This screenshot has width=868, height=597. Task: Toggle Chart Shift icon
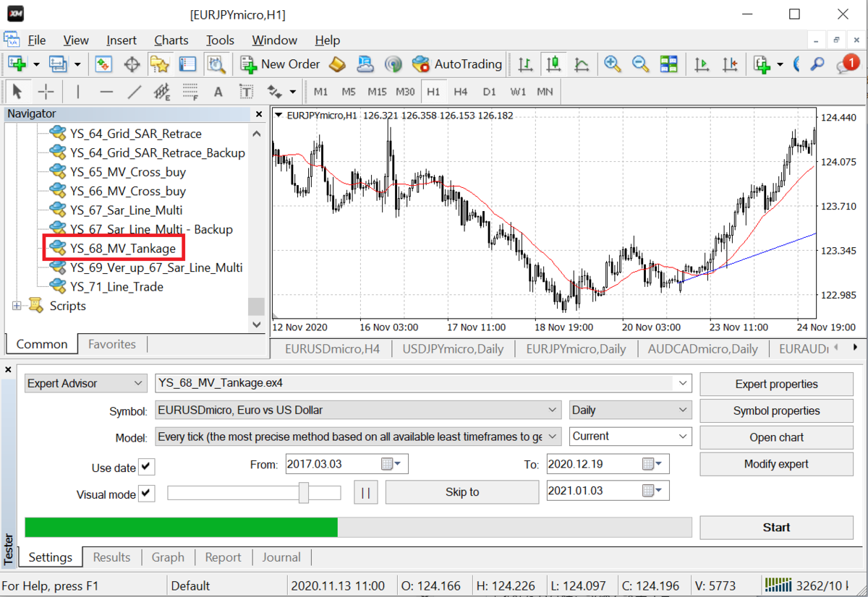coord(730,64)
